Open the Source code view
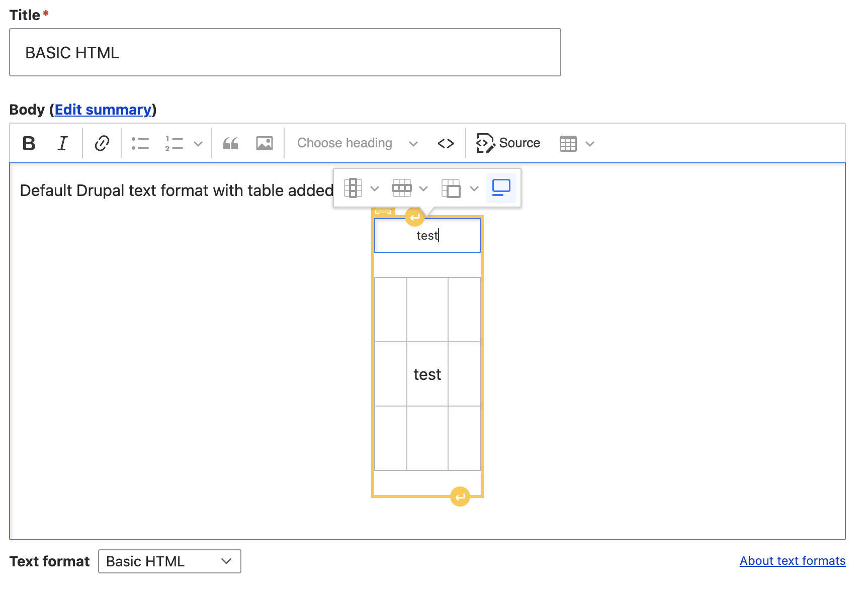The height and width of the screenshot is (592, 868). pos(508,143)
